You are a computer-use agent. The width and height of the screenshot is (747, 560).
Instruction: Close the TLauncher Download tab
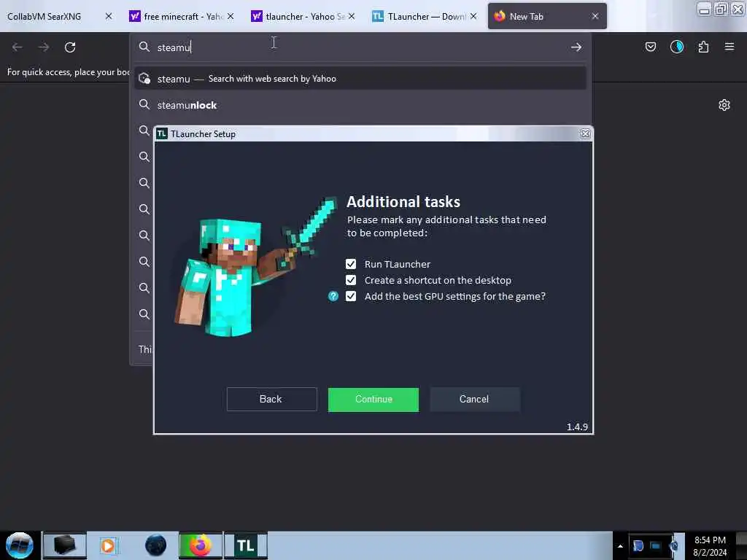pos(473,16)
